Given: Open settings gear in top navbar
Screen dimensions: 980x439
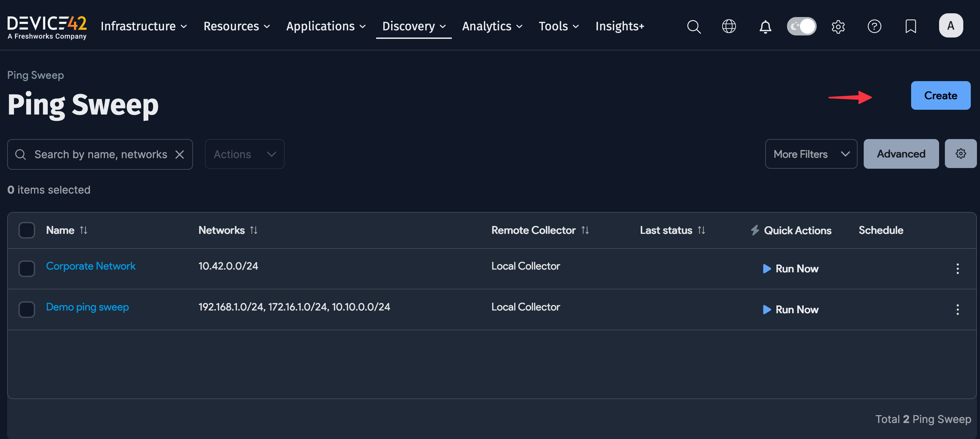Looking at the screenshot, I should click(838, 26).
